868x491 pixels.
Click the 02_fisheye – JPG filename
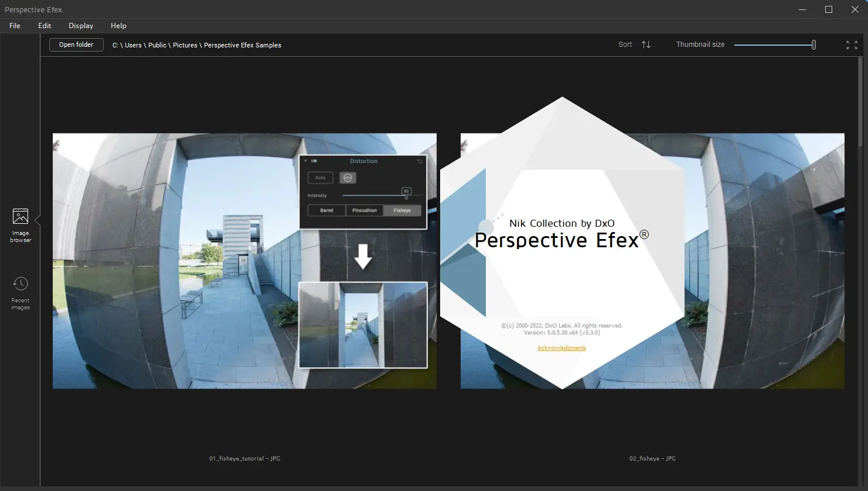tap(652, 459)
